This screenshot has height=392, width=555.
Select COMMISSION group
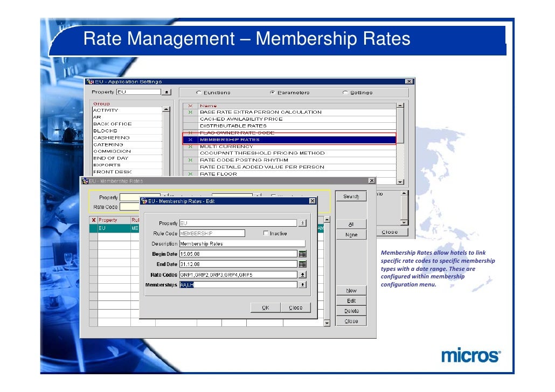click(x=127, y=151)
